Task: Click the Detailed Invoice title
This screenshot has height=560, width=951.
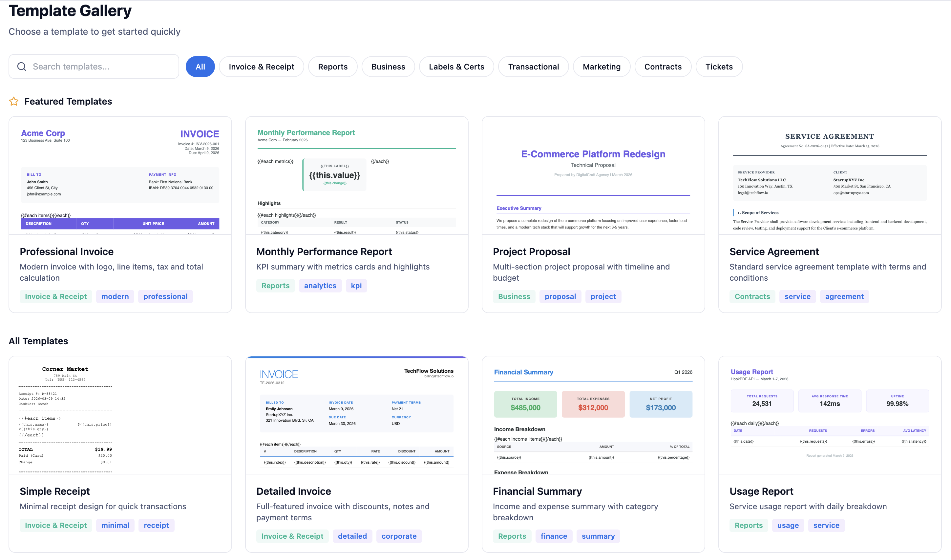Action: [x=293, y=491]
